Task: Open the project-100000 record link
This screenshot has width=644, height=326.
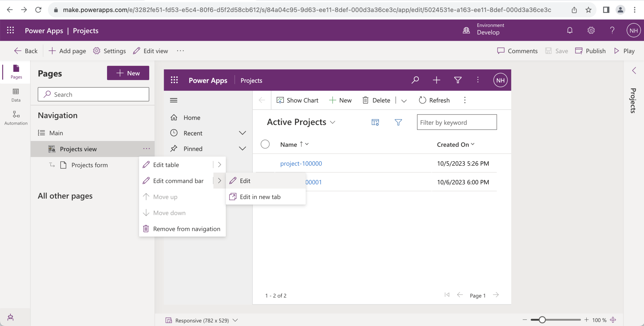Action: [x=301, y=164]
